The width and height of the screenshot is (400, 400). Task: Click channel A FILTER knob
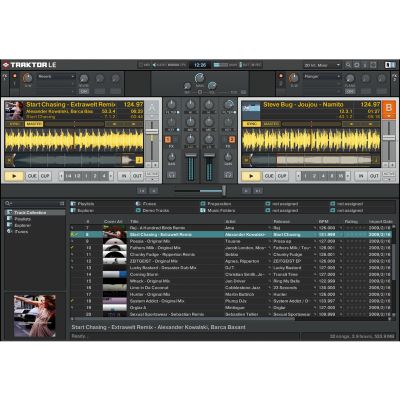point(171,105)
